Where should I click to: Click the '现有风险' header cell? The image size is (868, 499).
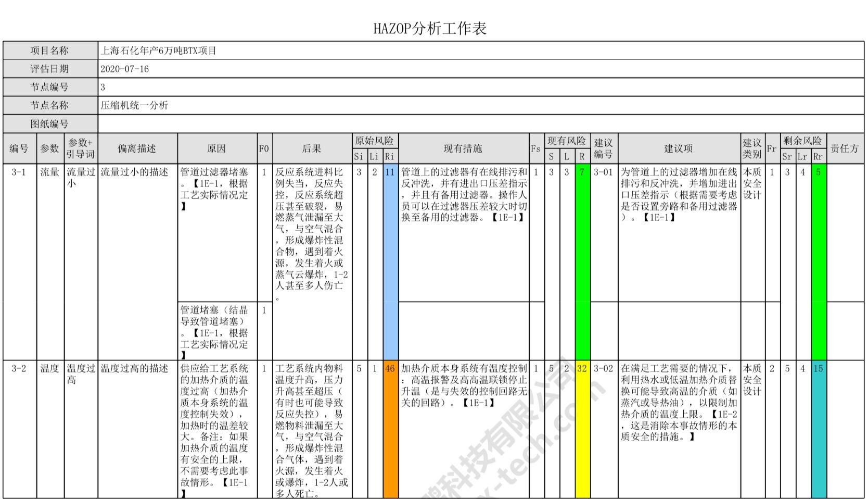tap(567, 141)
